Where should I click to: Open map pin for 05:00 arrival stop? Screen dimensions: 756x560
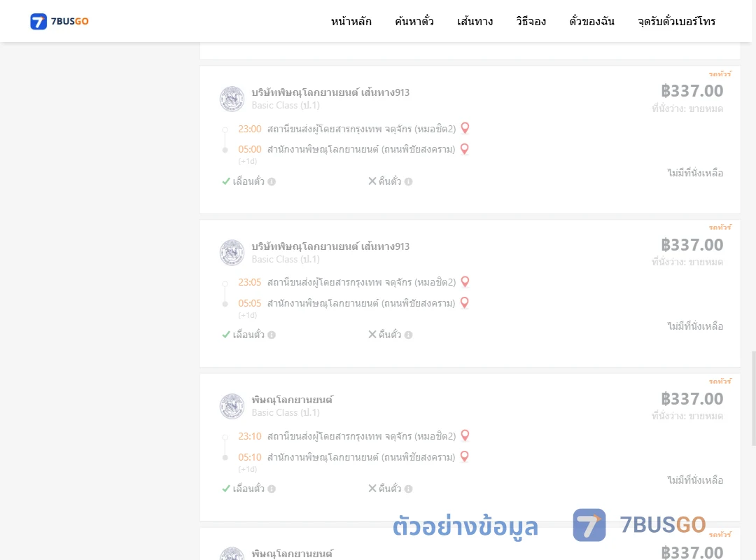pos(464,149)
